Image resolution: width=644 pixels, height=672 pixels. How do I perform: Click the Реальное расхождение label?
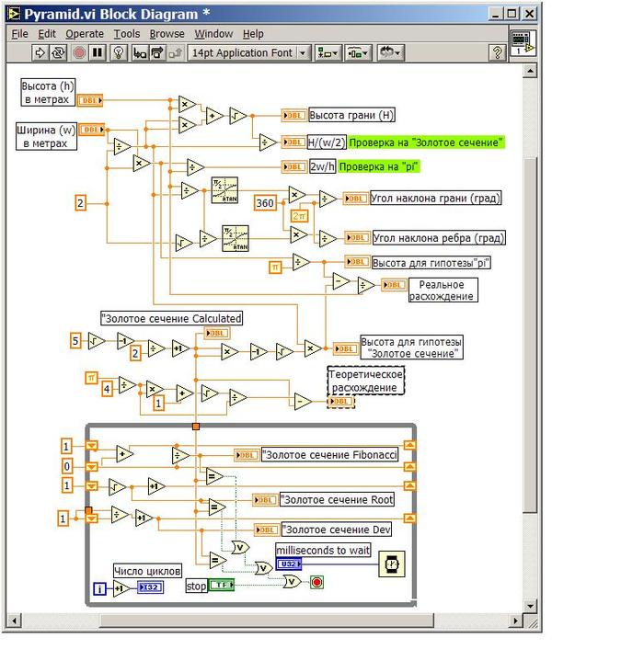click(x=442, y=290)
